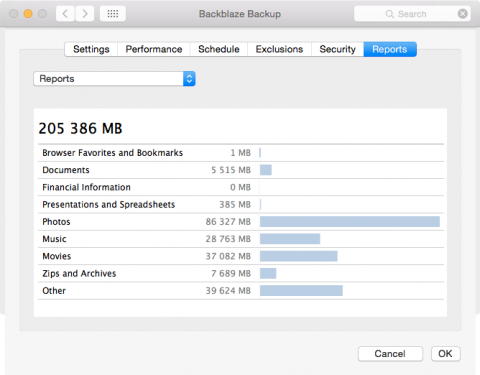480x375 pixels.
Task: Switch to the Performance tab
Action: (154, 49)
